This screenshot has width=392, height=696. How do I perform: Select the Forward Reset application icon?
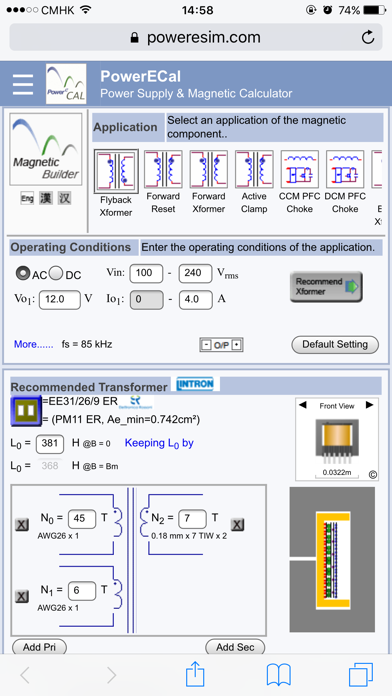[163, 169]
